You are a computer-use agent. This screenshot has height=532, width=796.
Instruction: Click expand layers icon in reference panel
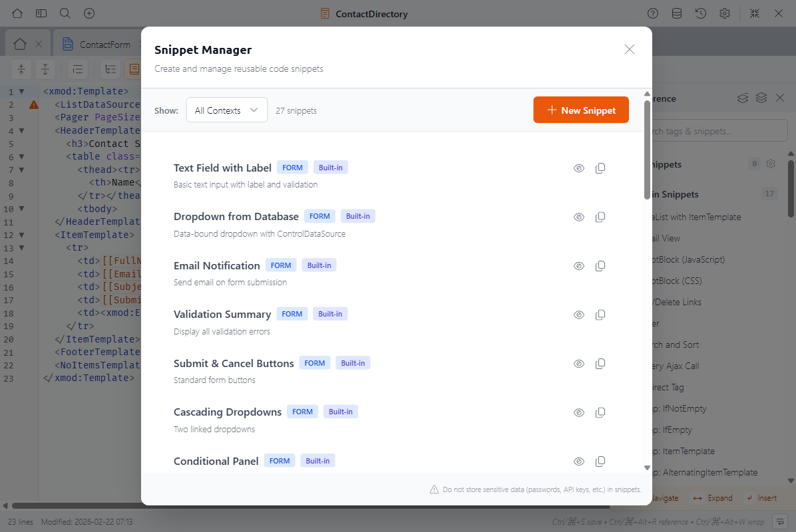(761, 98)
